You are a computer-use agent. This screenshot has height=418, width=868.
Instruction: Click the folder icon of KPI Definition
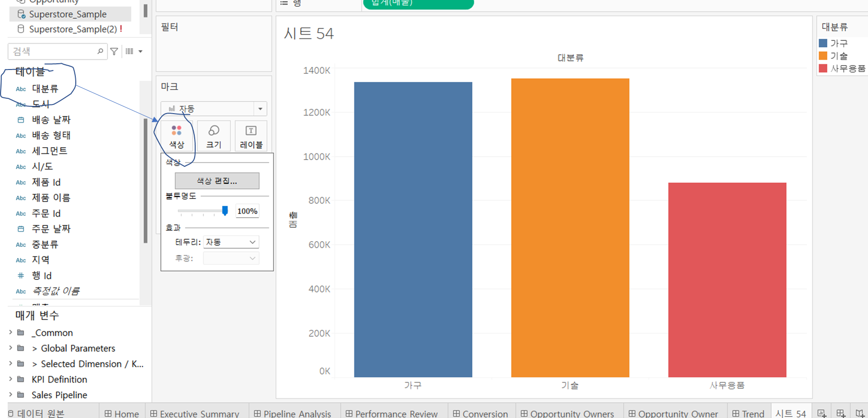[x=21, y=379]
